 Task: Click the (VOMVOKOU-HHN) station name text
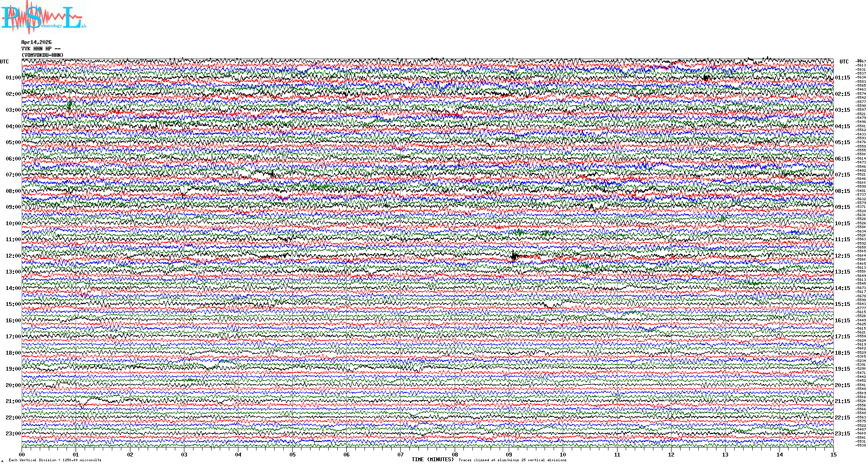tap(42, 55)
